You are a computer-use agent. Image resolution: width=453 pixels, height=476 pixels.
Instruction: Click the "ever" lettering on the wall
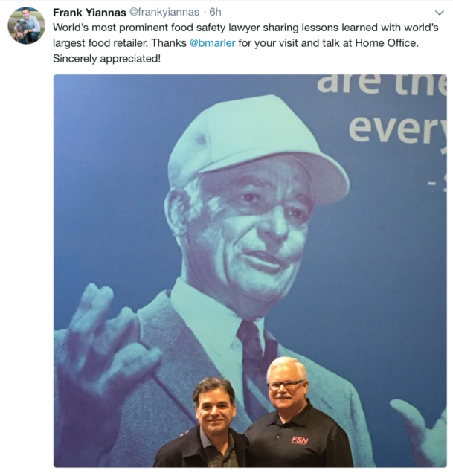(397, 130)
